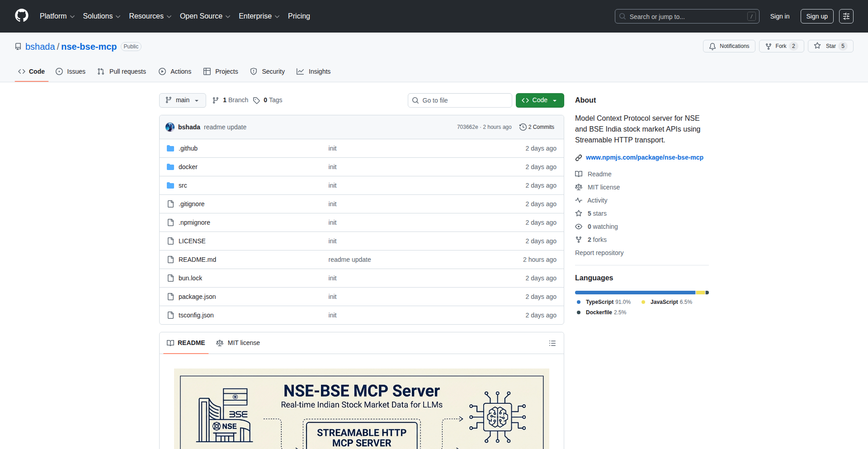Expand the Open Source menu
The width and height of the screenshot is (868, 449).
tap(205, 16)
